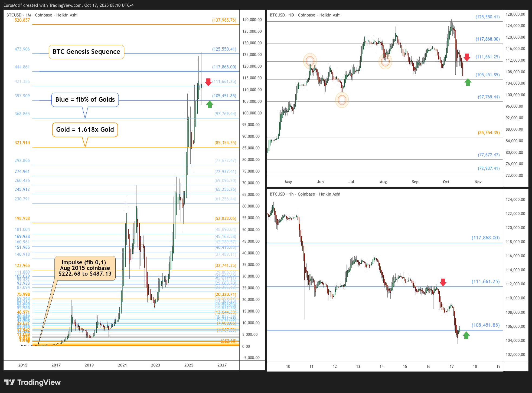Click 2021 on the monthly time axis
The height and width of the screenshot is (393, 532).
pyautogui.click(x=122, y=365)
